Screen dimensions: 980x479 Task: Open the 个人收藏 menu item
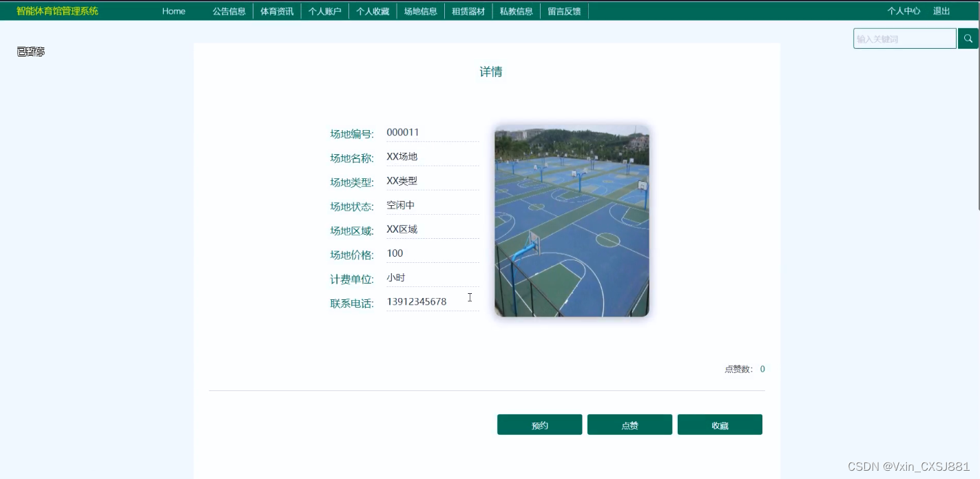tap(373, 11)
